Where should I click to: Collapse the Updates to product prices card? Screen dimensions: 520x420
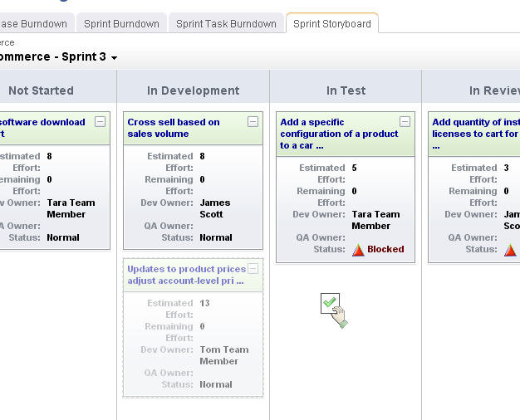(x=253, y=269)
